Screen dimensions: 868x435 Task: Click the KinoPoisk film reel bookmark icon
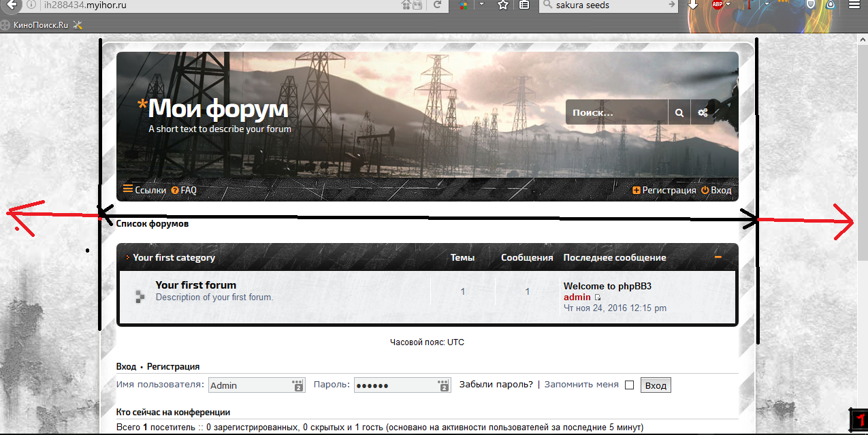coord(6,25)
